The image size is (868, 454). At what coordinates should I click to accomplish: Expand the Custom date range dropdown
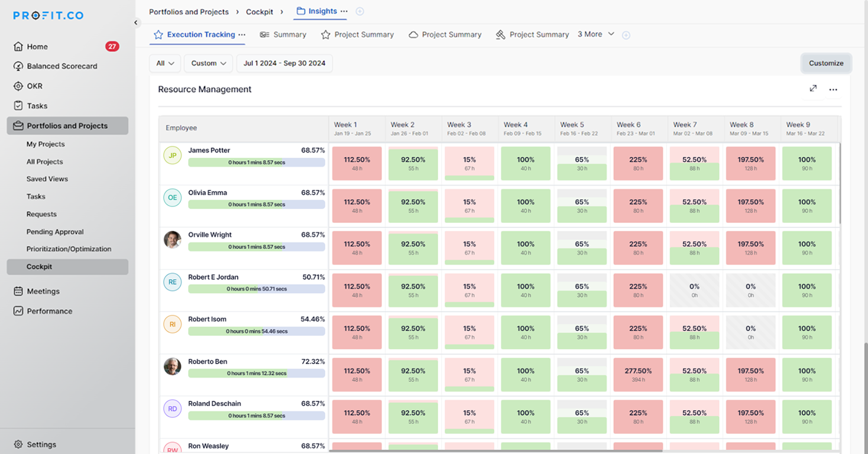pos(209,63)
